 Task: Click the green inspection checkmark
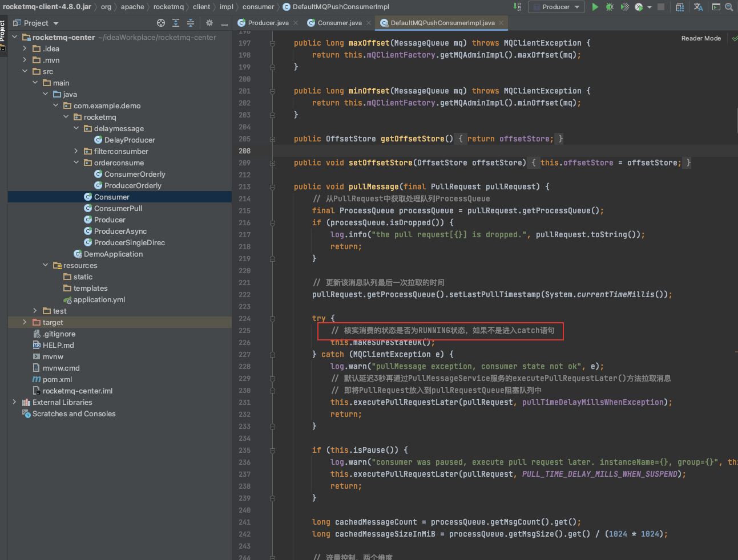click(x=734, y=38)
